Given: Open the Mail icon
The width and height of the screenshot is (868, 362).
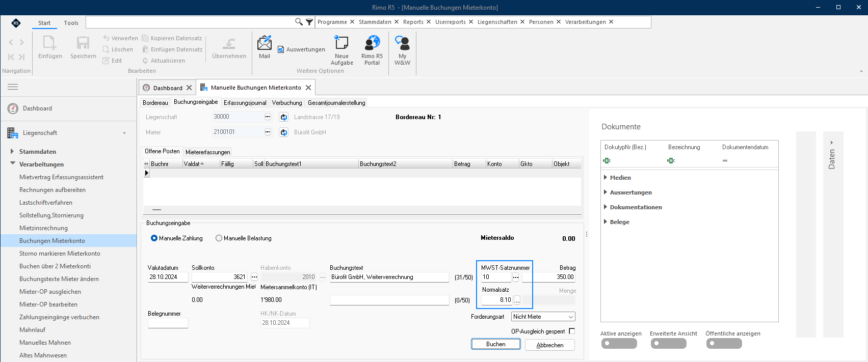Looking at the screenshot, I should click(265, 43).
